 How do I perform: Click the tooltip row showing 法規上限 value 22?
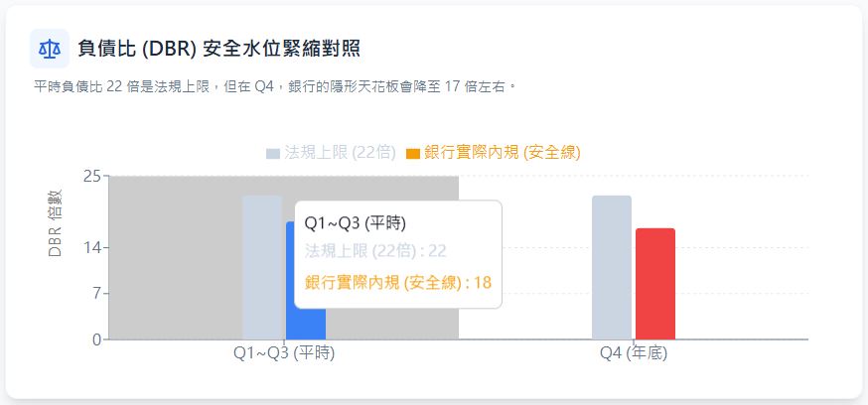click(x=375, y=250)
